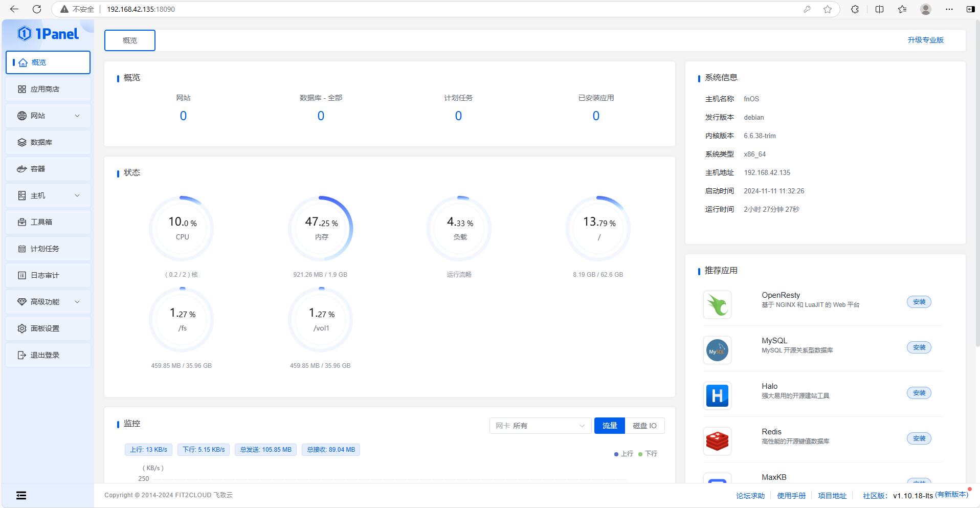Click the browser address bar URL

click(141, 9)
